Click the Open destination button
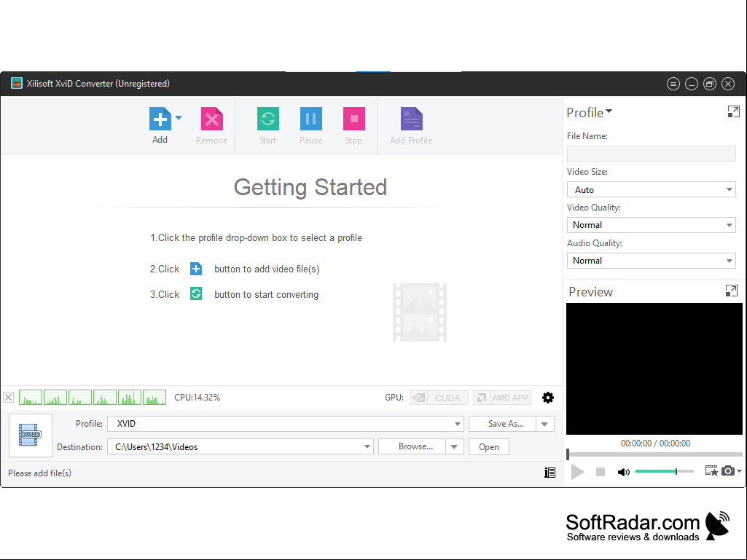The width and height of the screenshot is (747, 560). coord(489,446)
